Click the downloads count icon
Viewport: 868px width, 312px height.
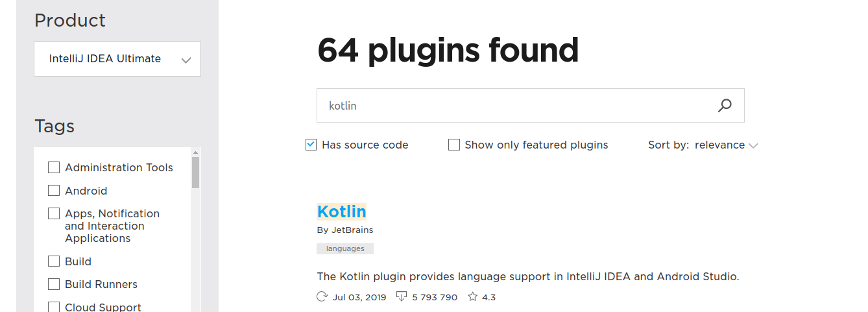(402, 297)
